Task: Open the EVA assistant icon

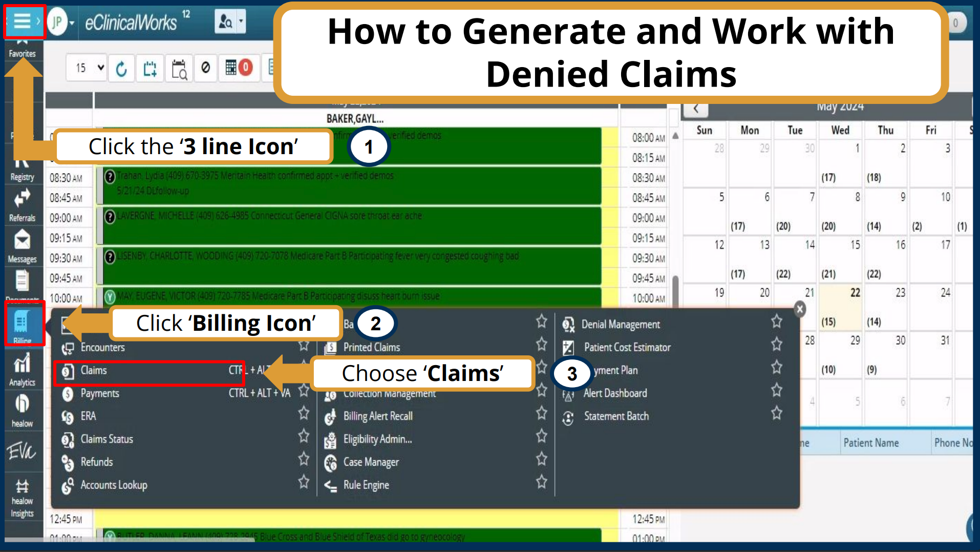Action: (22, 451)
